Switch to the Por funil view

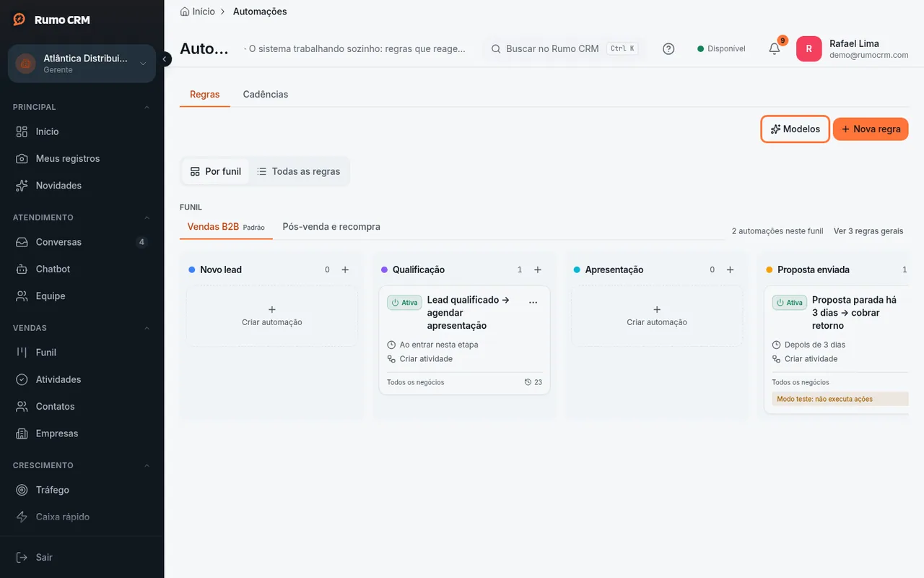(215, 171)
